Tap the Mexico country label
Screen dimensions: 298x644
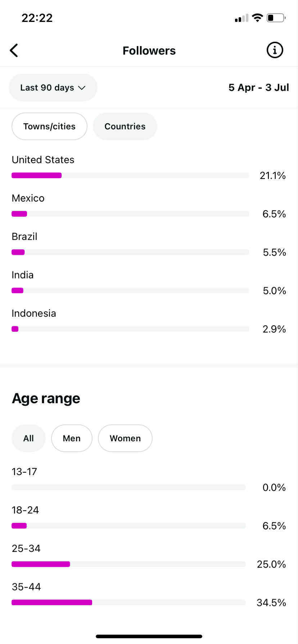point(28,198)
